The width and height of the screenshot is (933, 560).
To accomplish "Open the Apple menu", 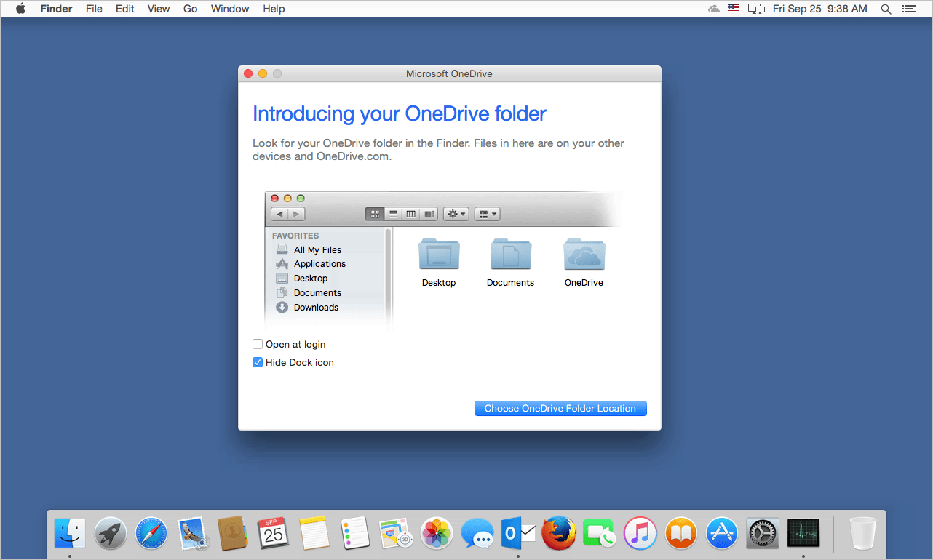I will 20,9.
